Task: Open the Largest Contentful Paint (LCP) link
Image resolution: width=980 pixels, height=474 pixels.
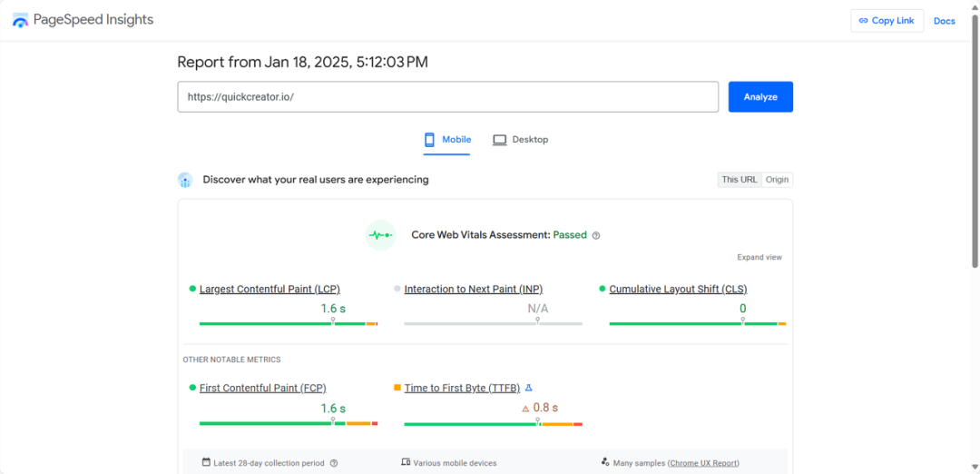Action: 270,289
